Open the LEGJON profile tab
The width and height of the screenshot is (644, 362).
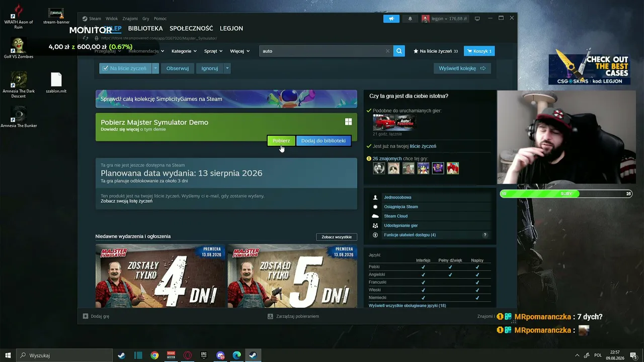click(231, 29)
